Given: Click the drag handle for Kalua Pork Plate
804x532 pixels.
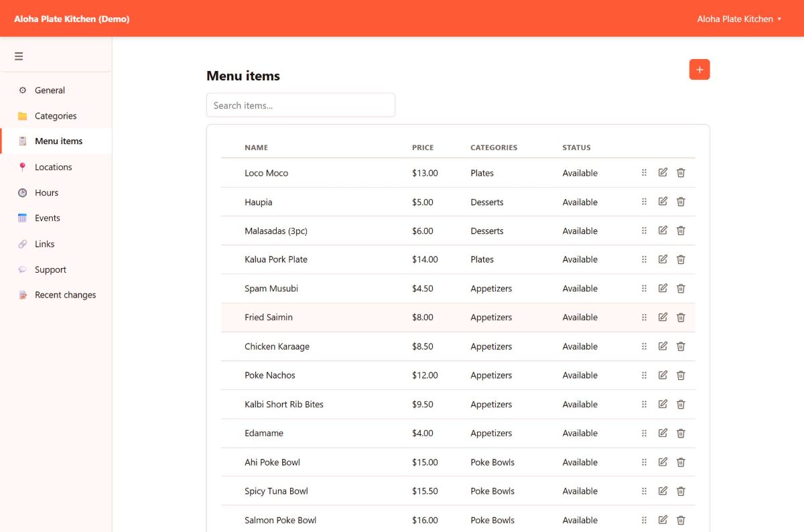Looking at the screenshot, I should (x=645, y=259).
